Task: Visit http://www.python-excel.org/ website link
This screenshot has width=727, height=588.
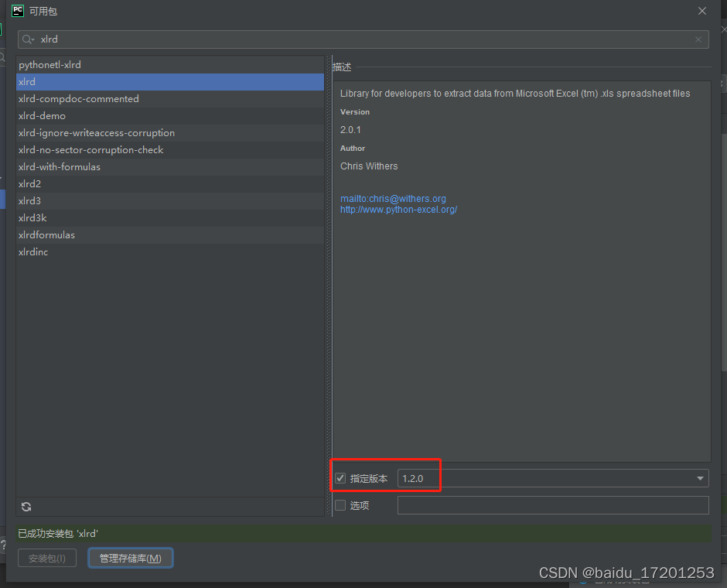Action: click(x=398, y=209)
